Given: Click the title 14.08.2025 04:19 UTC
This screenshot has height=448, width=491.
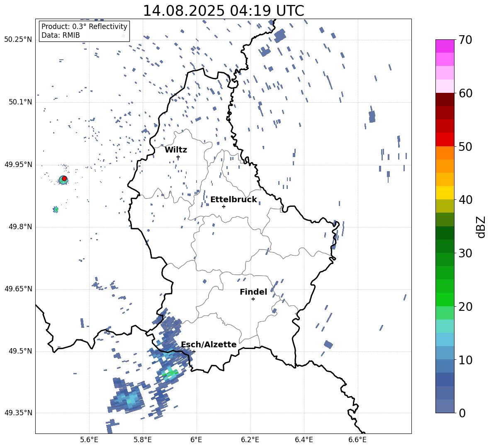Looking at the screenshot, I should (223, 11).
